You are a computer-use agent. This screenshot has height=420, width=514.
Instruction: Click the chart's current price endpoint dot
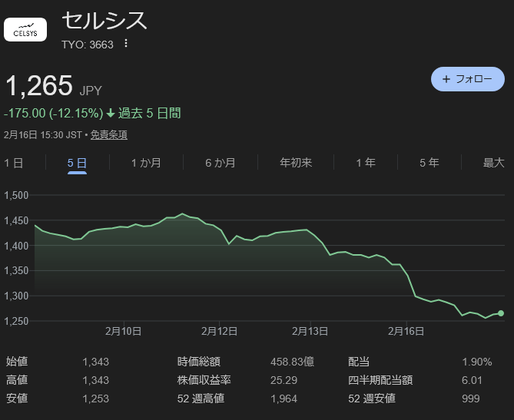click(501, 313)
